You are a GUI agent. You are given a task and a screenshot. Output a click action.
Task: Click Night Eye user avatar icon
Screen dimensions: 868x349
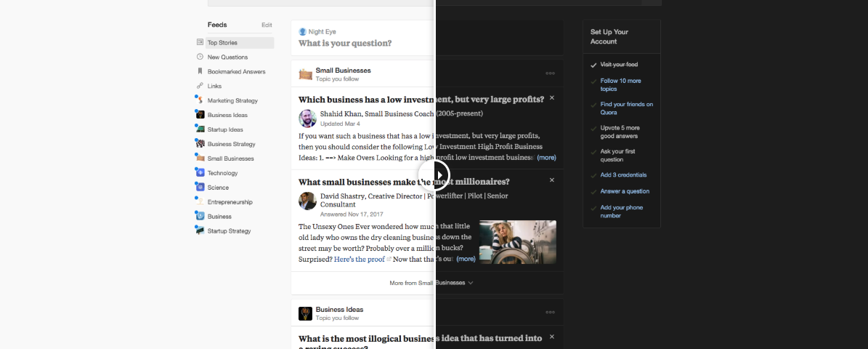click(302, 31)
